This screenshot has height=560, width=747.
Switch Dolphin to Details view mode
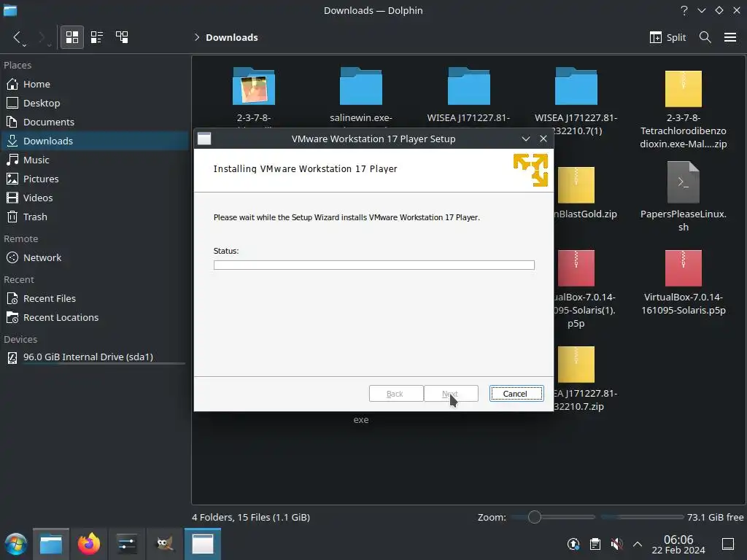[122, 37]
